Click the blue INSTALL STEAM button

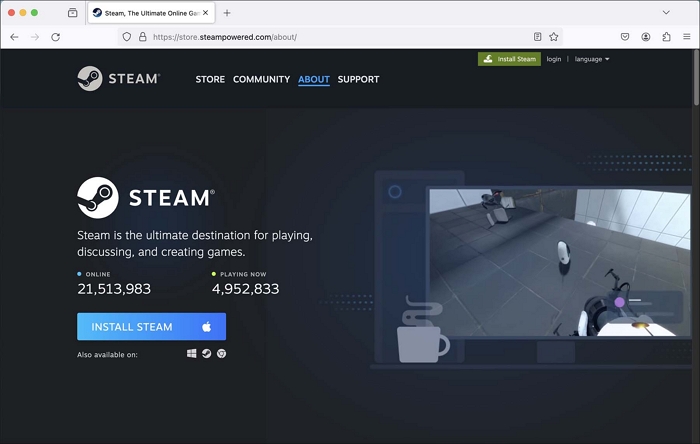pyautogui.click(x=151, y=327)
